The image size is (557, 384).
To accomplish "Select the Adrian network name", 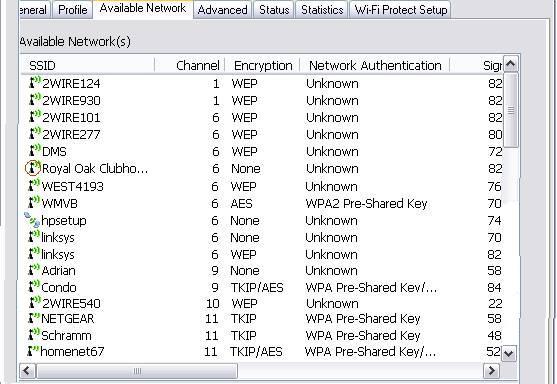I will pos(58,271).
